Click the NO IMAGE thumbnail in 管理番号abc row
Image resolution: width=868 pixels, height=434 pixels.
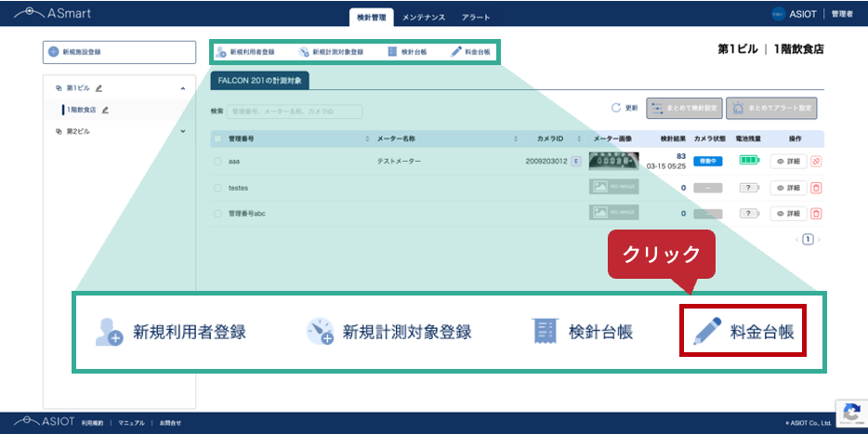(x=614, y=213)
